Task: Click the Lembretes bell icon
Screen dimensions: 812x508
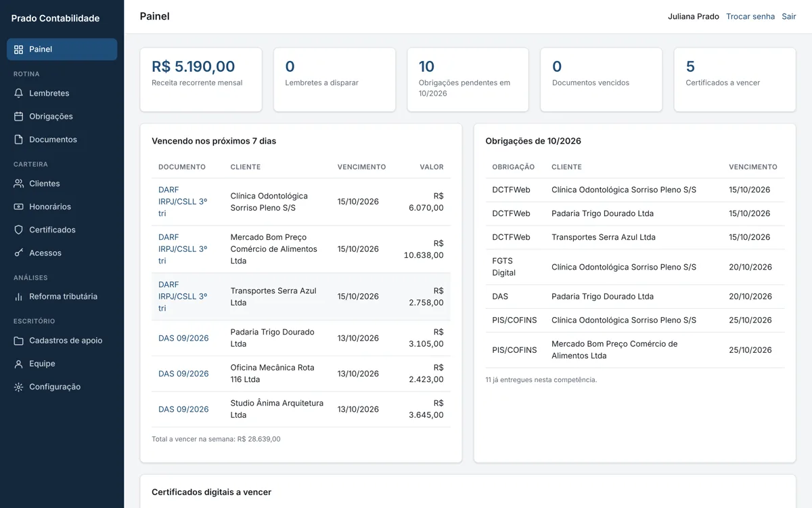Action: coord(18,93)
